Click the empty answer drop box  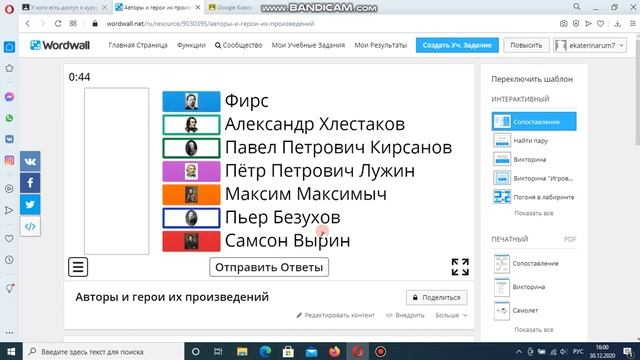coord(116,171)
